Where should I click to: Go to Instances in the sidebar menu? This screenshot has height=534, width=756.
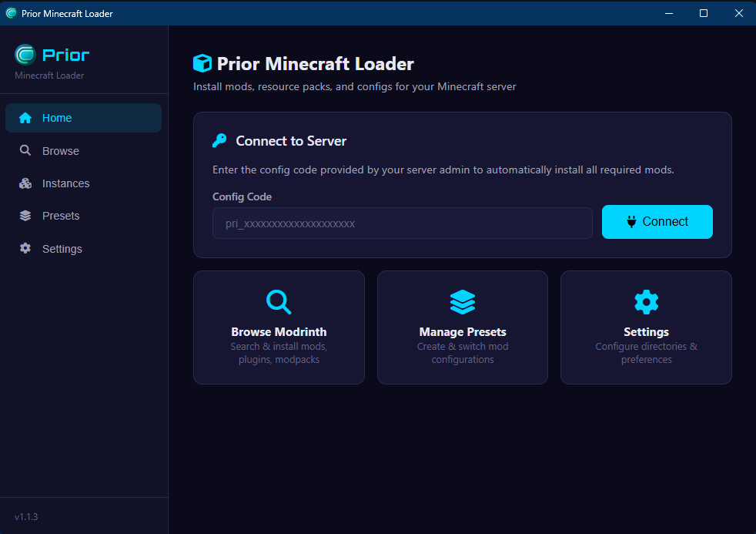65,183
